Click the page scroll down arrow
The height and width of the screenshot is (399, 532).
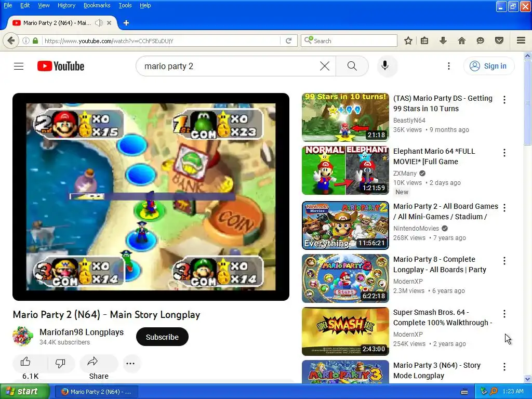click(x=527, y=379)
